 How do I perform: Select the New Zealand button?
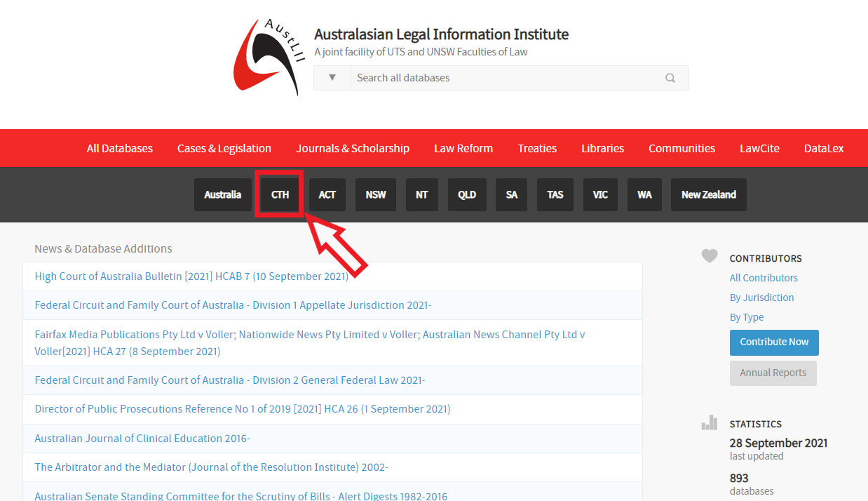[x=709, y=194]
